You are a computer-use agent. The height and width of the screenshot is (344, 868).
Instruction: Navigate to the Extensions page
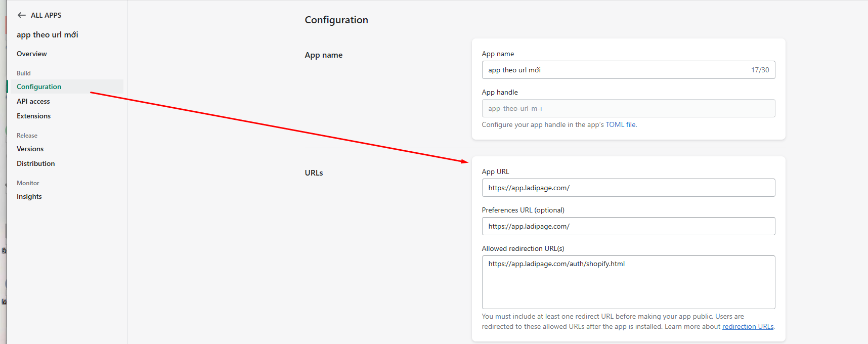(34, 116)
